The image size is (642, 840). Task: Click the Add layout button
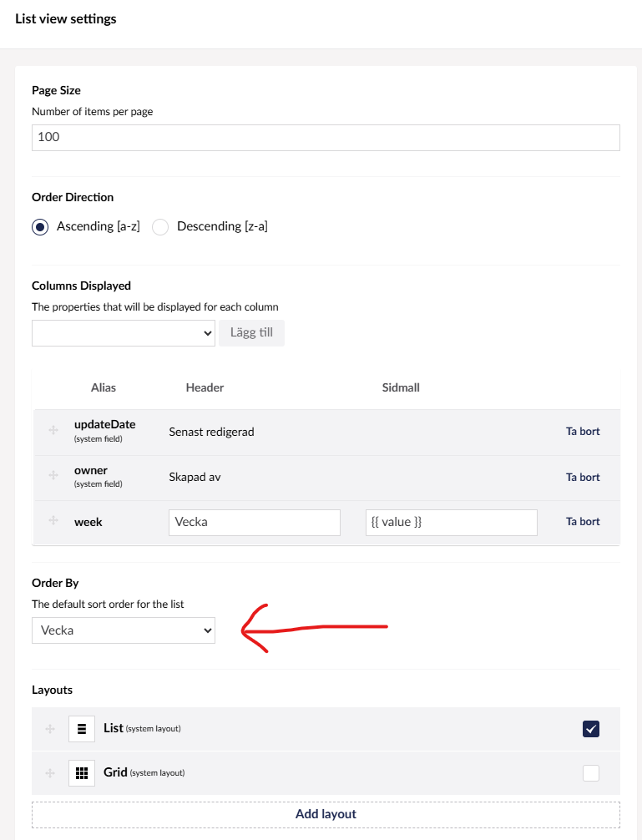[x=326, y=814]
